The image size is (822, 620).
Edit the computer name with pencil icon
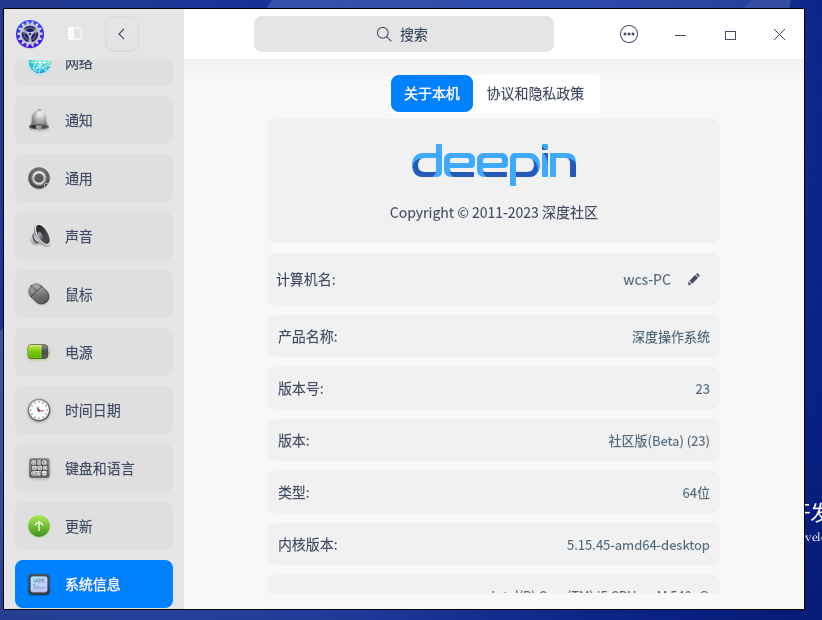(x=694, y=279)
